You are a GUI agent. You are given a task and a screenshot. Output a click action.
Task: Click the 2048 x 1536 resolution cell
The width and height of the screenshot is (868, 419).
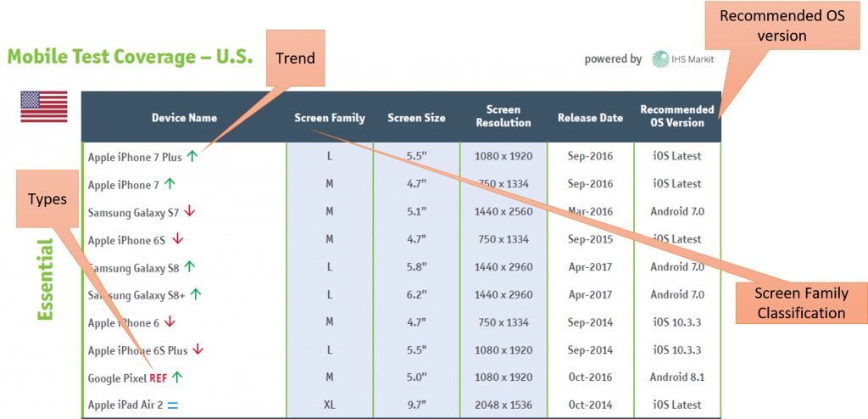[x=504, y=405]
